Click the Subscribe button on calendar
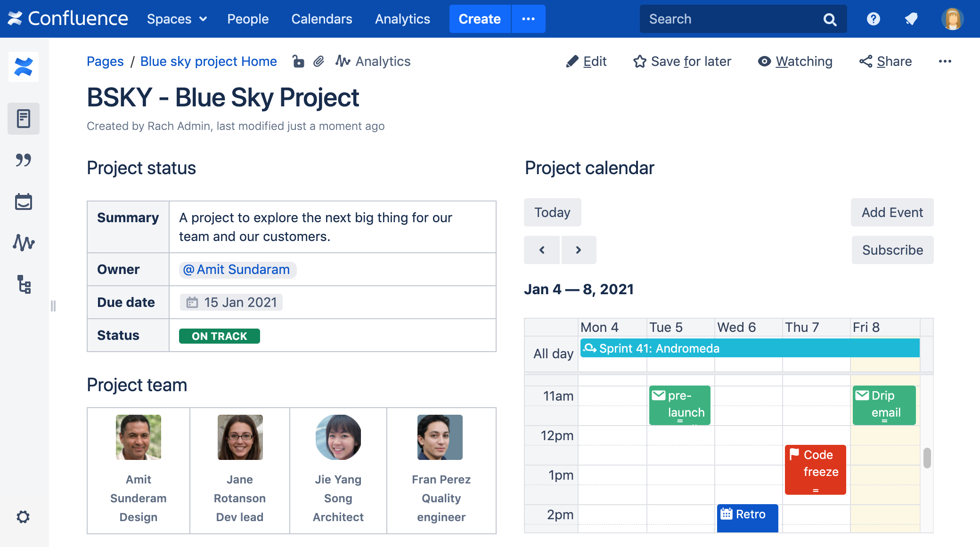Screen dimensions: 980x547 tap(892, 249)
